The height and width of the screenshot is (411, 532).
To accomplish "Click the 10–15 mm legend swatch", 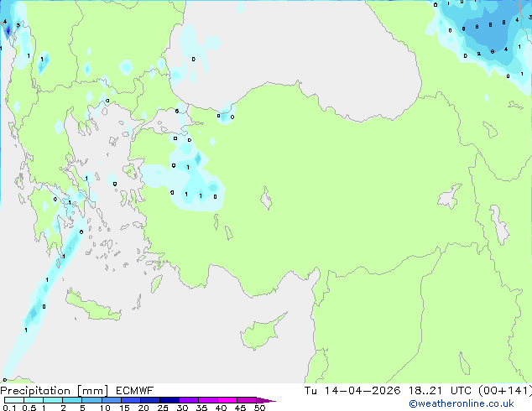I will click(111, 400).
